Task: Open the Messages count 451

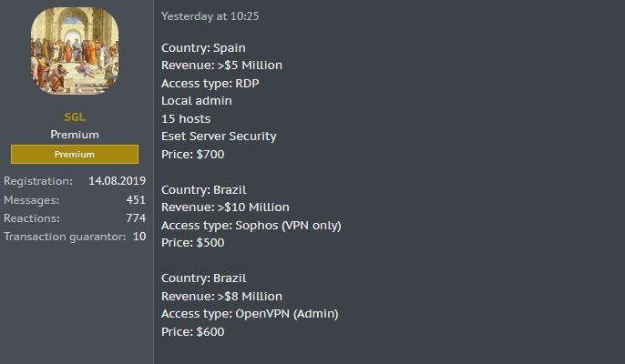Action: coord(136,199)
